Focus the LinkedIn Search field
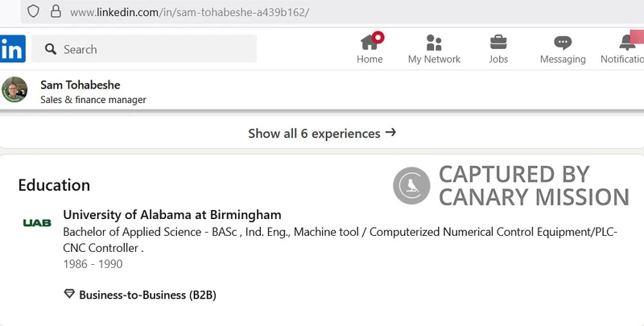This screenshot has width=644, height=326. [x=144, y=49]
